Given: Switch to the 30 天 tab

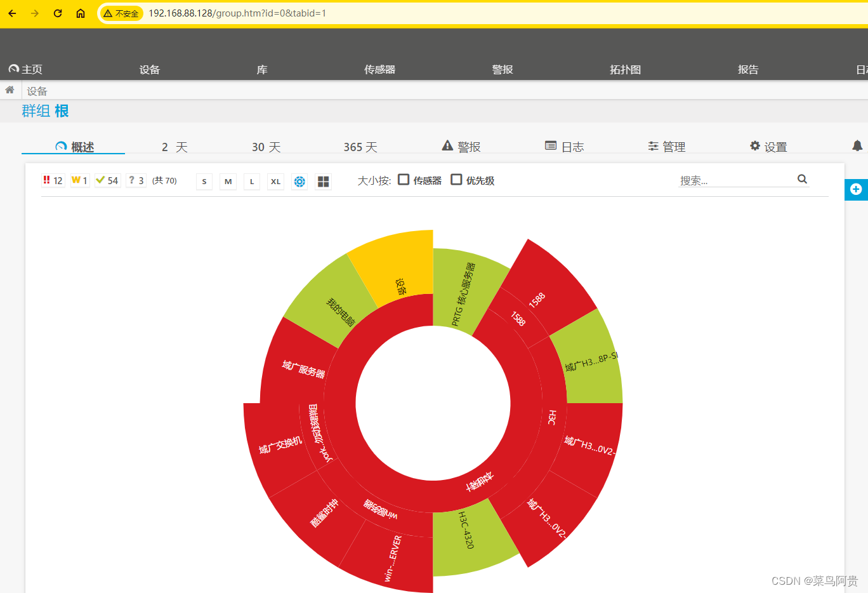Looking at the screenshot, I should tap(266, 147).
